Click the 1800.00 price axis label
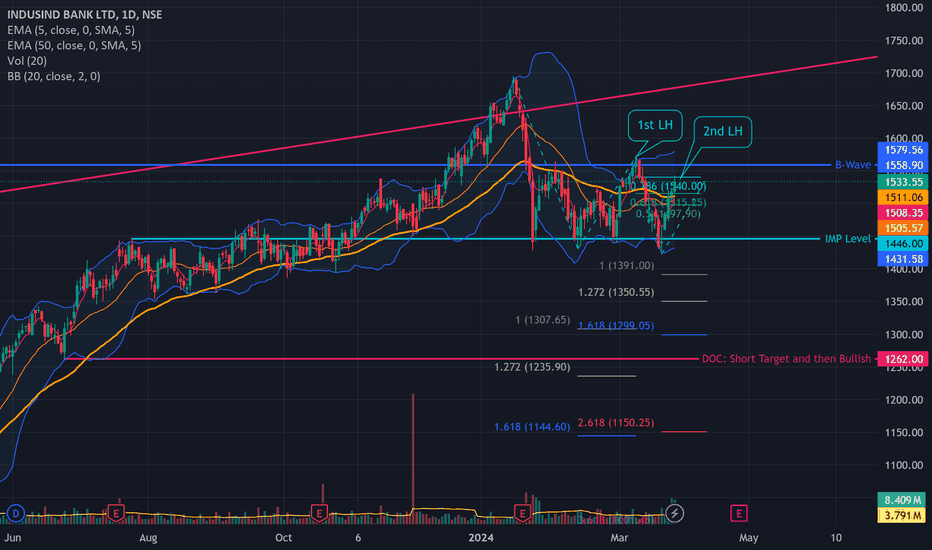The height and width of the screenshot is (550, 932). pyautogui.click(x=903, y=8)
